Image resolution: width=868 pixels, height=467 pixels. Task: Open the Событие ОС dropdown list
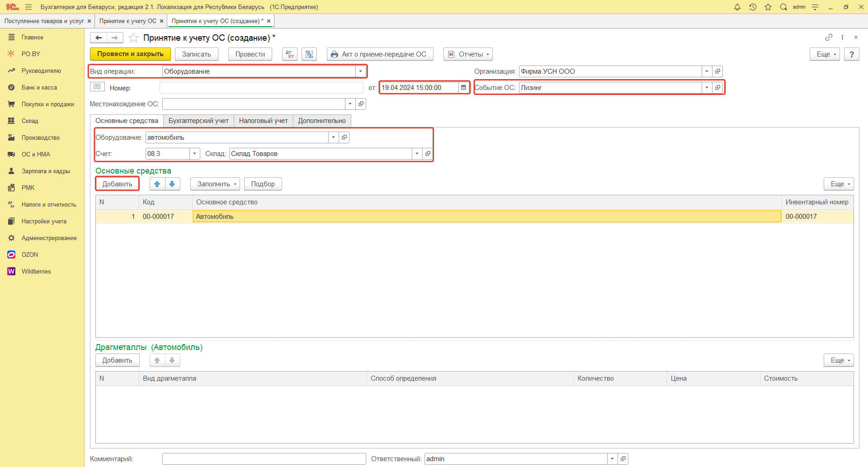pyautogui.click(x=707, y=88)
